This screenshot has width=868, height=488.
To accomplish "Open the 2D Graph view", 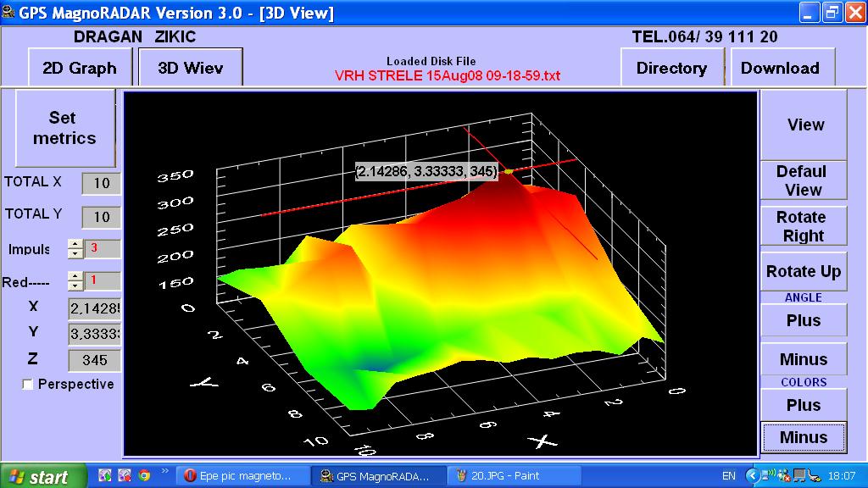I will pos(80,68).
